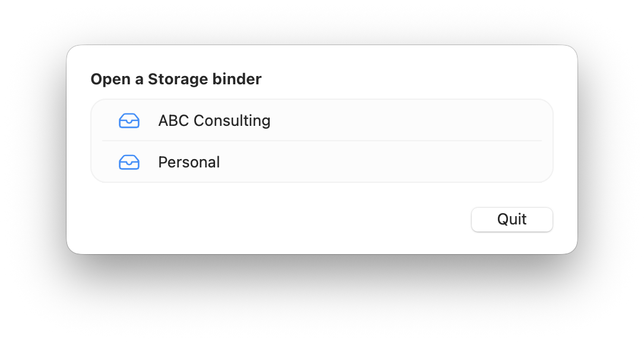This screenshot has height=342, width=644.
Task: Pick the Personal storage row
Action: [321, 162]
